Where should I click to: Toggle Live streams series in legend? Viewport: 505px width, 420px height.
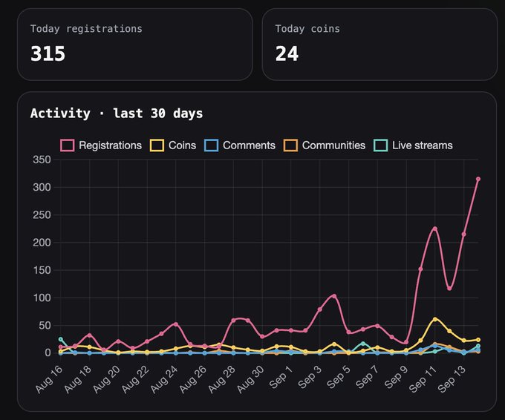[x=413, y=145]
